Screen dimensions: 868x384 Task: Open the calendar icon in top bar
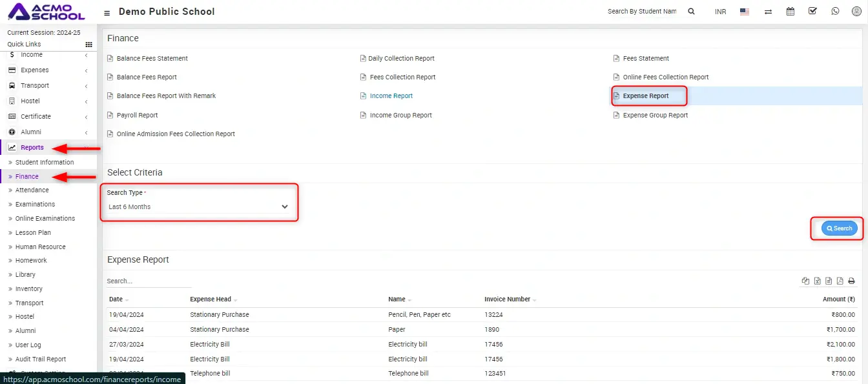(790, 12)
